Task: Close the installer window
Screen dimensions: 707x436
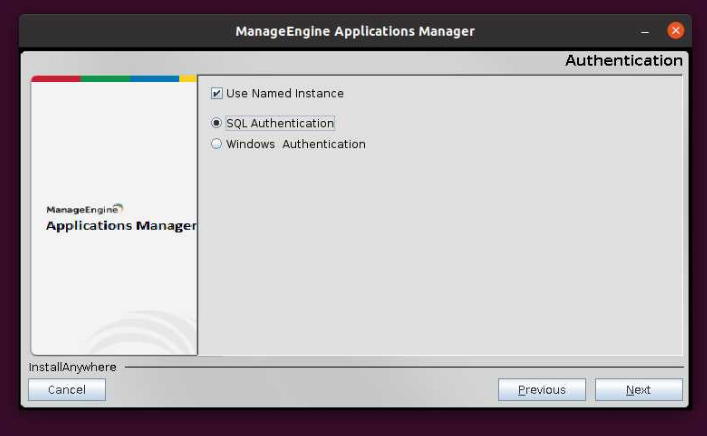Action: tap(676, 31)
